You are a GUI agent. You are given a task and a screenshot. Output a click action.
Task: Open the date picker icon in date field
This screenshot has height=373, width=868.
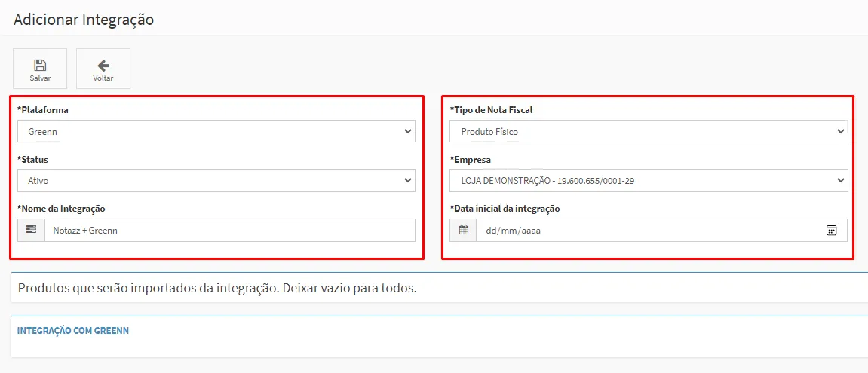tap(831, 231)
